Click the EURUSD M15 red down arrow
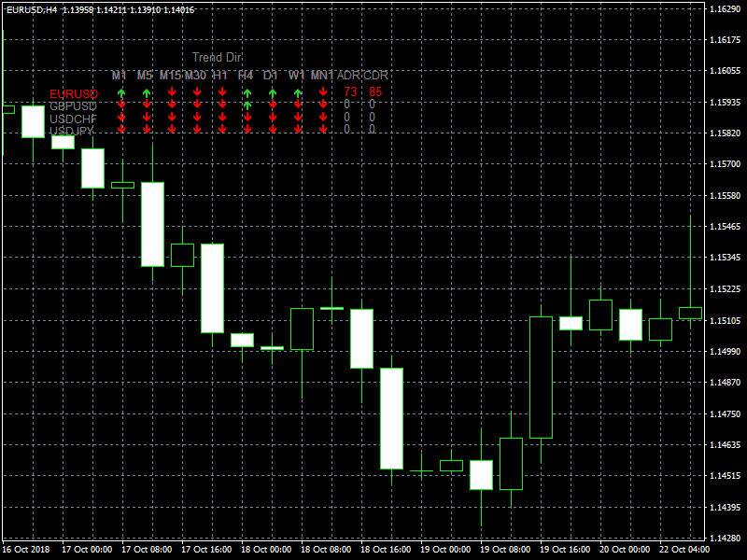747x560 pixels. pos(172,91)
